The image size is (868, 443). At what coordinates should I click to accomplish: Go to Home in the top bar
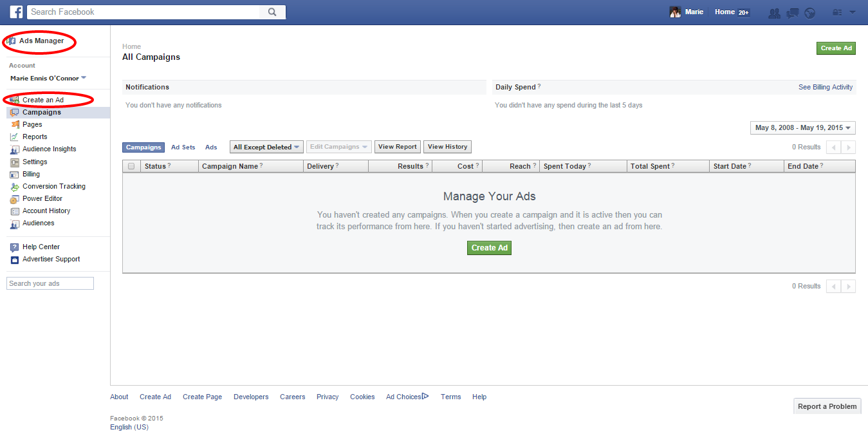point(725,12)
